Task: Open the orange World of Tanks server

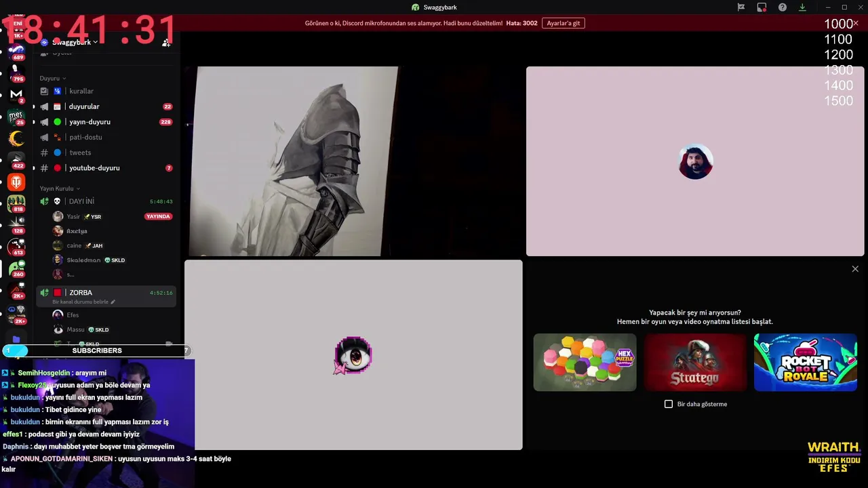Action: coord(17,182)
